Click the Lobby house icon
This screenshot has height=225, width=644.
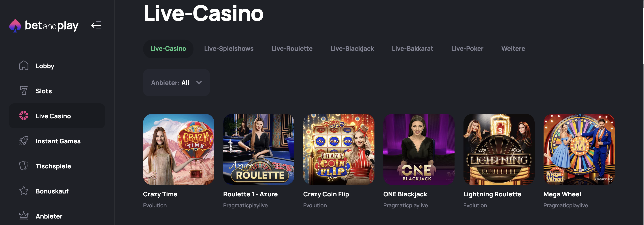24,66
